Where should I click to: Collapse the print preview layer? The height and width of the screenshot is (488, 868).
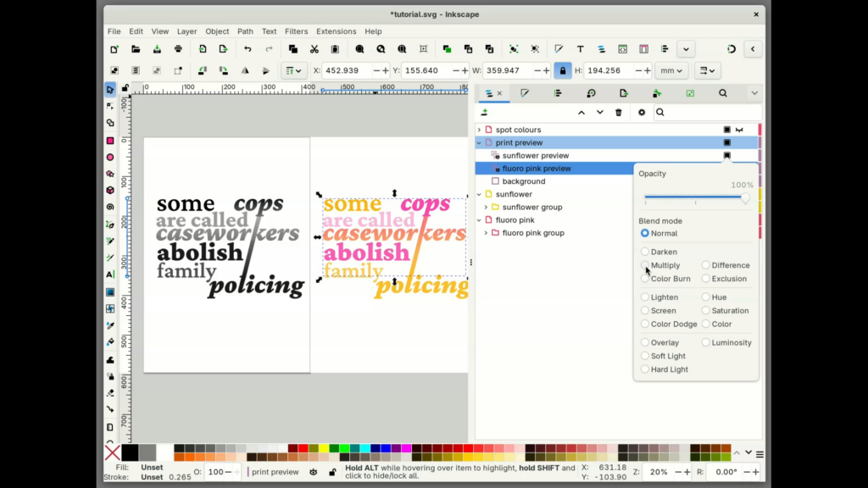click(x=479, y=142)
